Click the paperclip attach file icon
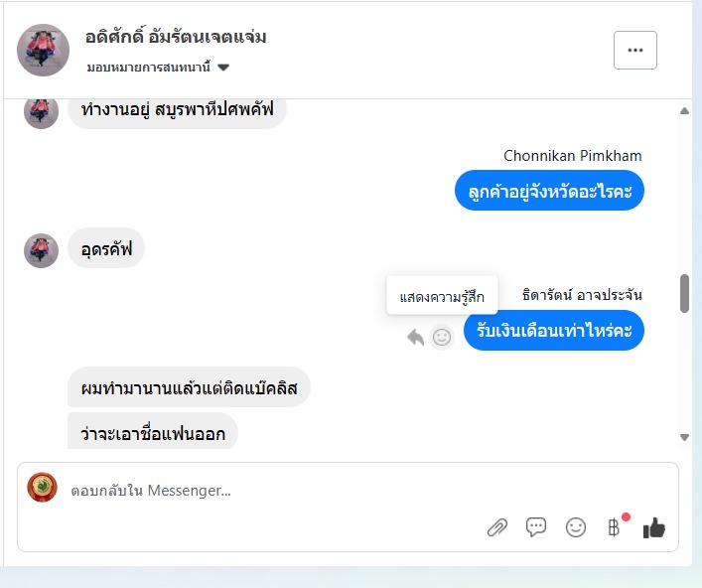 pos(497,527)
